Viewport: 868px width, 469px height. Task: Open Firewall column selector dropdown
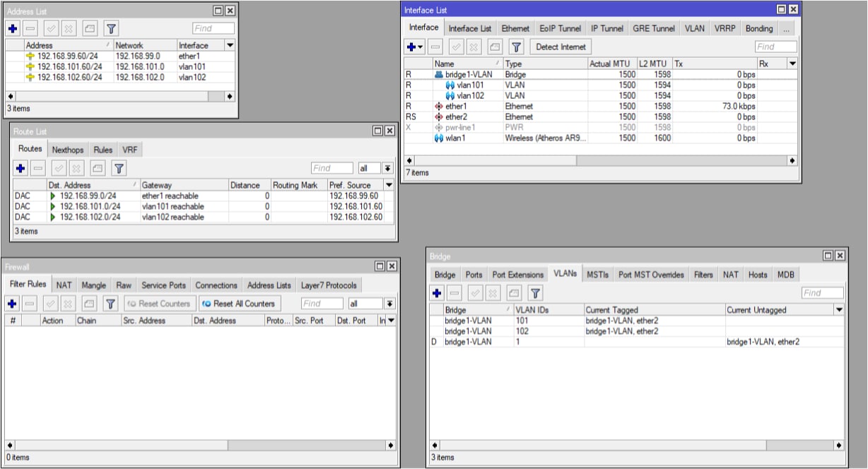(x=392, y=321)
